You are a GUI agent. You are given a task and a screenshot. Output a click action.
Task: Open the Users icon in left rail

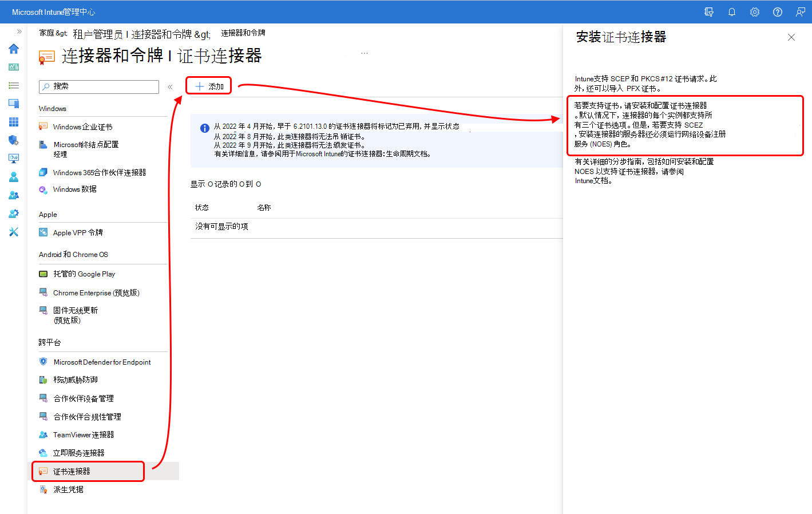coord(14,177)
